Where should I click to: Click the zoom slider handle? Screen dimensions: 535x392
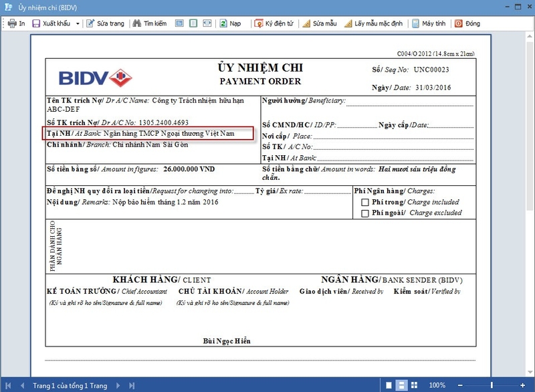[x=492, y=385]
